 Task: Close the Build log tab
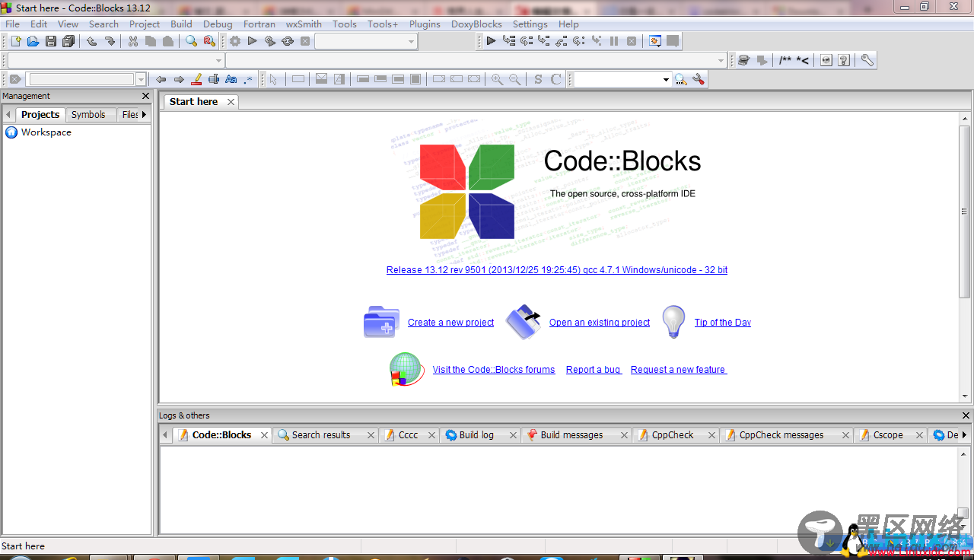click(513, 435)
